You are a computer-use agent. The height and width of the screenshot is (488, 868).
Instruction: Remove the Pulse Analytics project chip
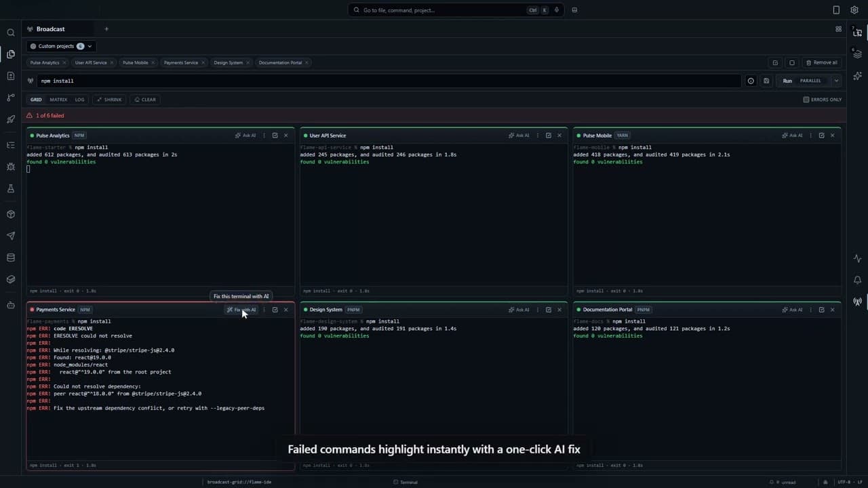pyautogui.click(x=64, y=62)
